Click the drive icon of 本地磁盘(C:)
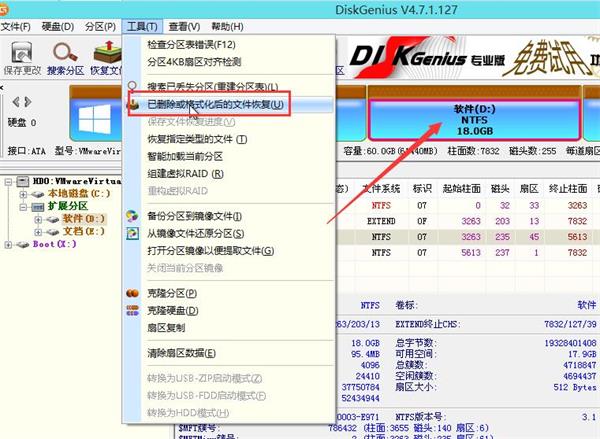Screen dimensions: 600x439 [x=38, y=194]
